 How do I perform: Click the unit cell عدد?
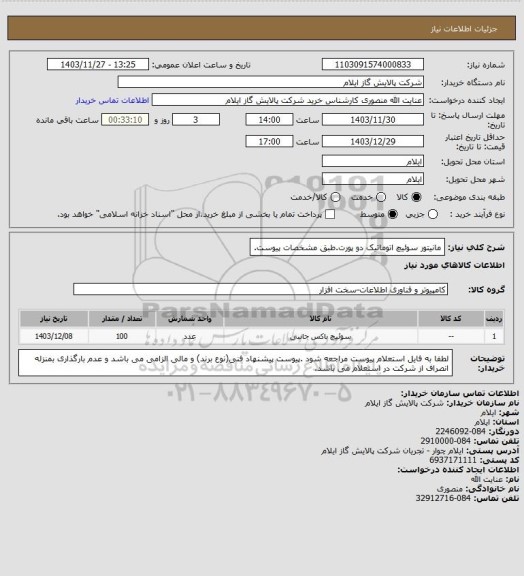tap(190, 336)
